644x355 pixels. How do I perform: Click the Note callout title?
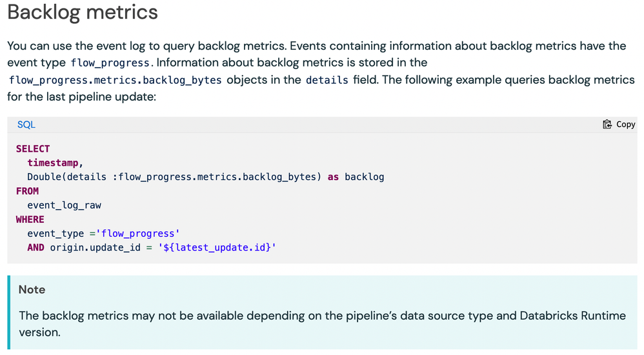[32, 290]
